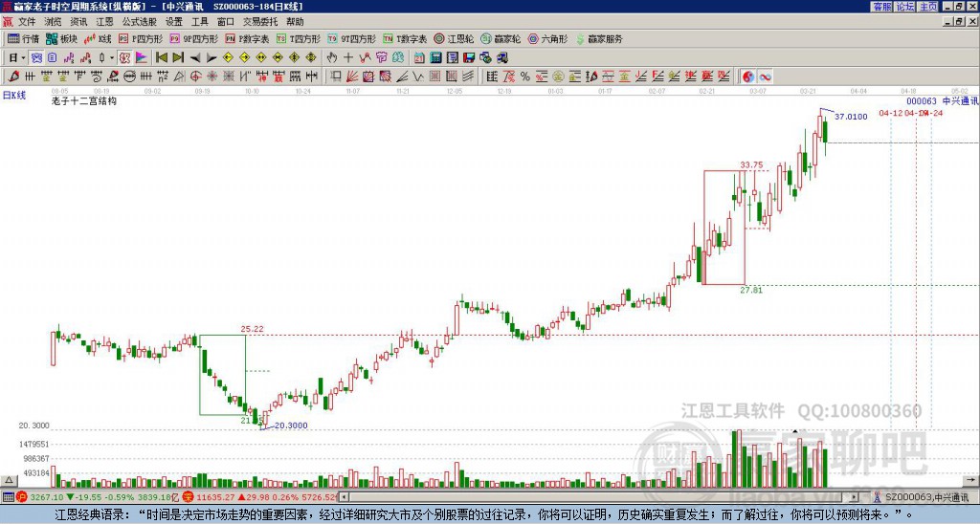Open the 江恩 menu
Screen dimensions: 980x524
[104, 22]
